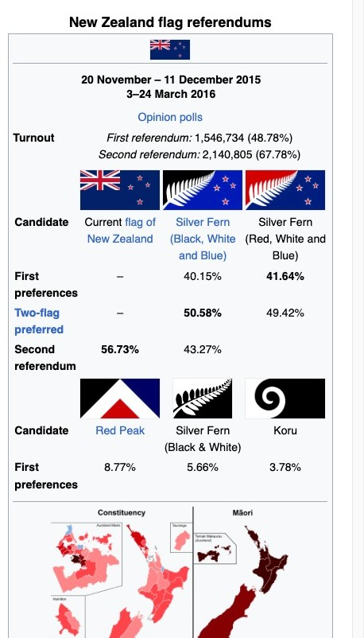Open the New Zealand flag image at top
Screen dimensions: 364x638
(x=170, y=49)
